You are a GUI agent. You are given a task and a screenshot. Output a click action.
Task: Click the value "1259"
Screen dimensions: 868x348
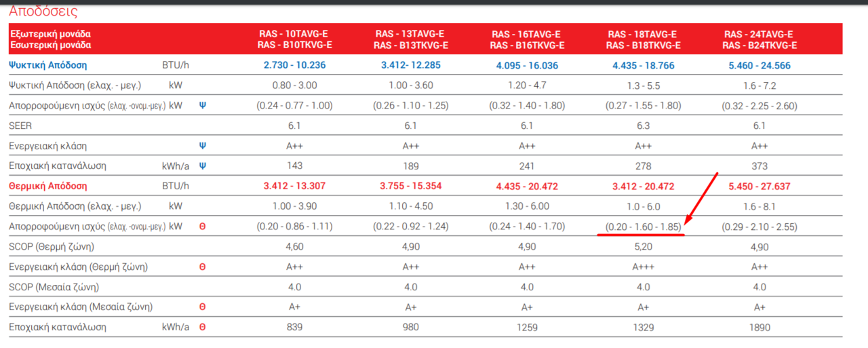527,327
